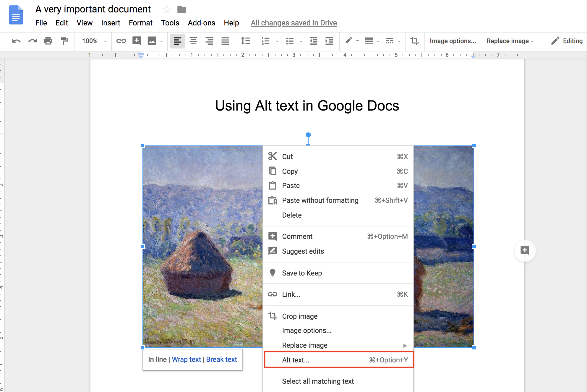Expand the border dash dropdown arrow
Image resolution: width=587 pixels, height=392 pixels.
point(399,41)
